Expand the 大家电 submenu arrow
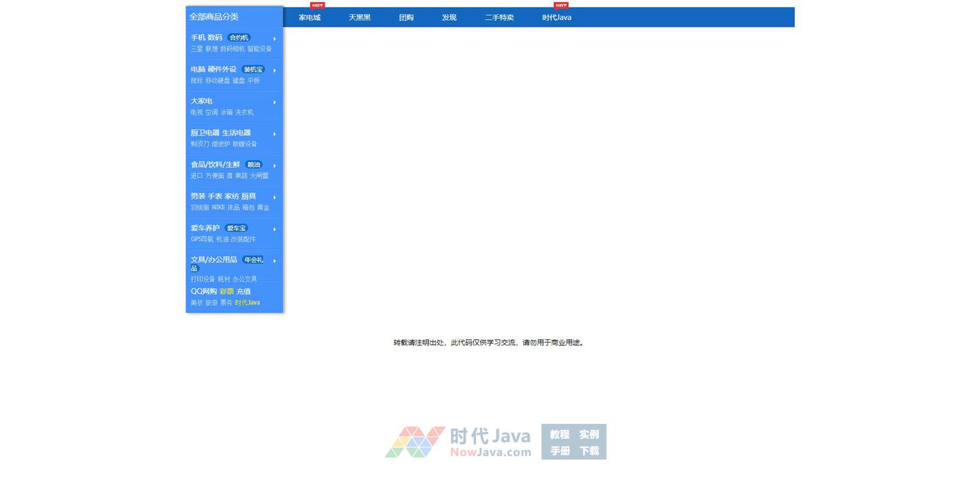 [x=274, y=103]
